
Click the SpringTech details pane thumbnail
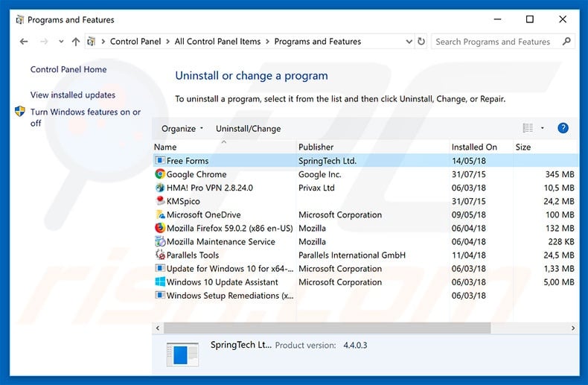[x=182, y=354]
